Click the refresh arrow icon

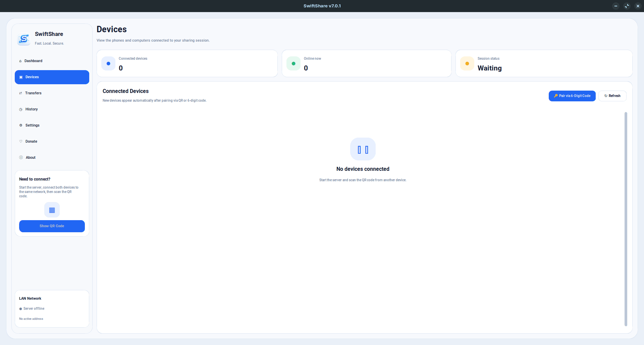[x=606, y=96]
